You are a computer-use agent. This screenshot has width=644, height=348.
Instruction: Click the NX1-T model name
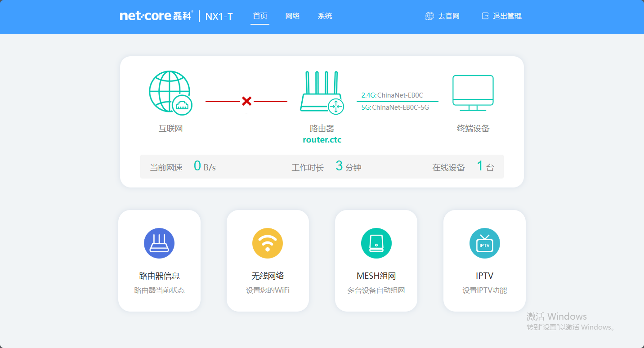point(219,17)
